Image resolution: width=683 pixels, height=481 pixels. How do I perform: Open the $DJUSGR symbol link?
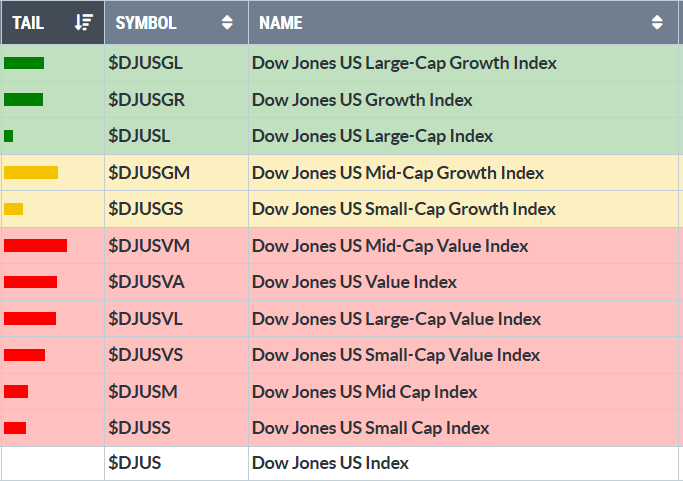pyautogui.click(x=146, y=100)
